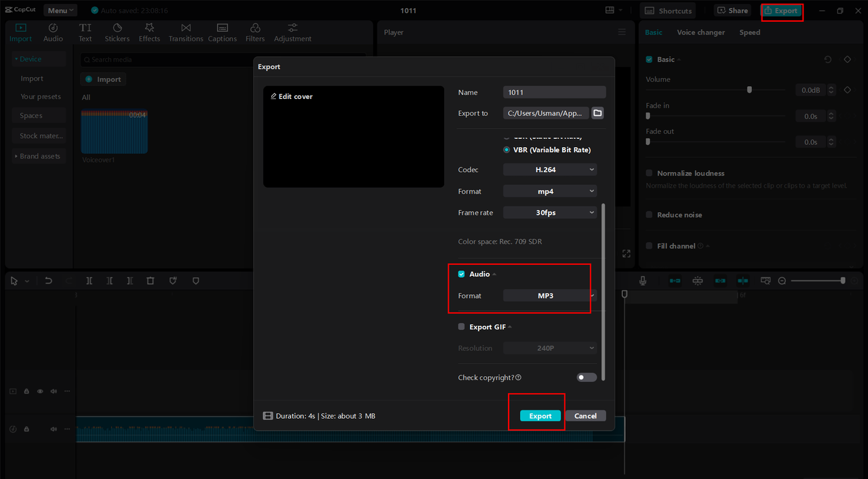Toggle the auto snapping icon on the timeline
Screen dimensions: 868x479
(x=697, y=280)
